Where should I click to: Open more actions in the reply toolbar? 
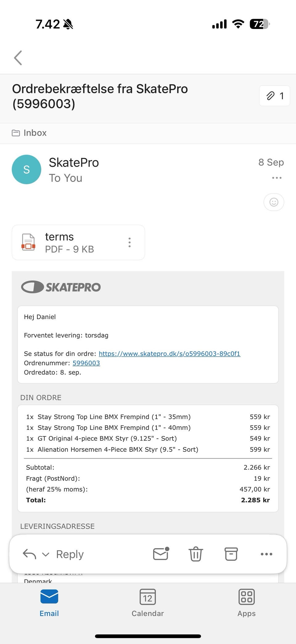point(266,554)
